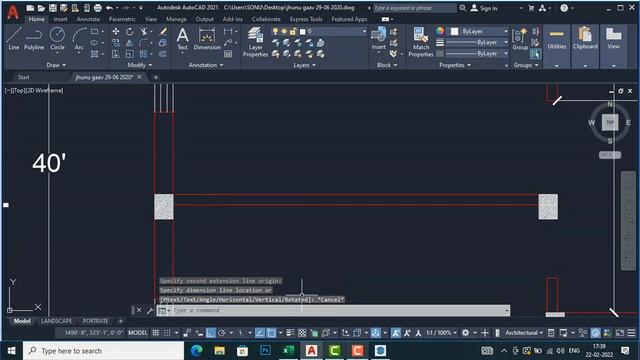The height and width of the screenshot is (360, 640).
Task: Open the Manage ribbon tab
Action: (176, 19)
